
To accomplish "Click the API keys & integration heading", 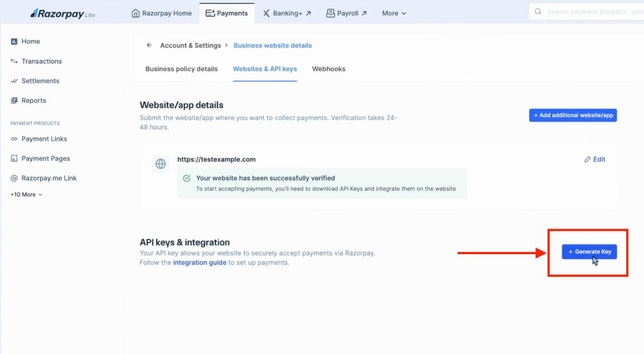I will tap(185, 242).
